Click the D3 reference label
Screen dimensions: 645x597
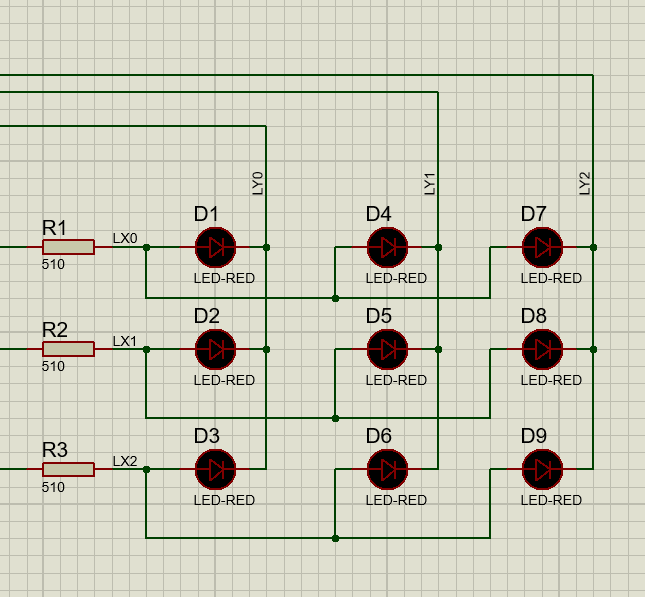(x=206, y=436)
